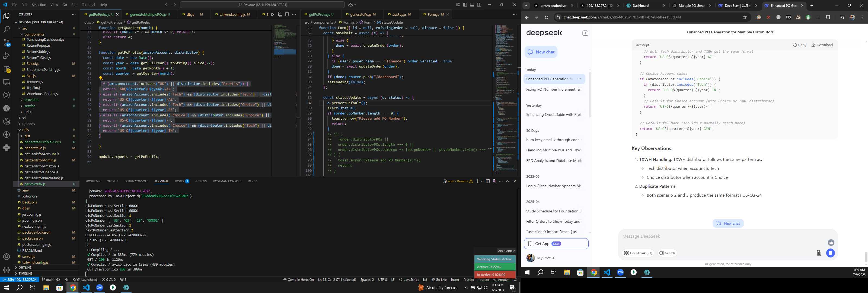Expand the dist folder under utils
Viewport: 868px width, 293px height.
(x=27, y=136)
